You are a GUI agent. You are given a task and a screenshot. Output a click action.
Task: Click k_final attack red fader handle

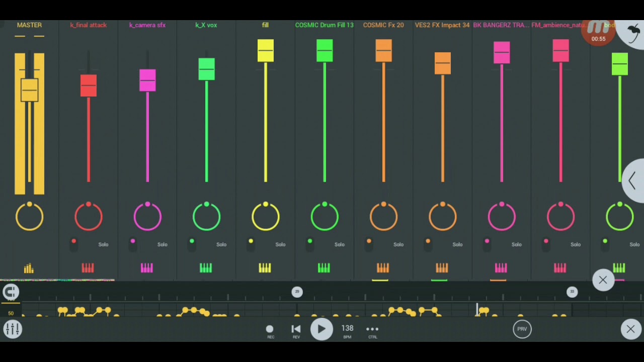(x=89, y=85)
